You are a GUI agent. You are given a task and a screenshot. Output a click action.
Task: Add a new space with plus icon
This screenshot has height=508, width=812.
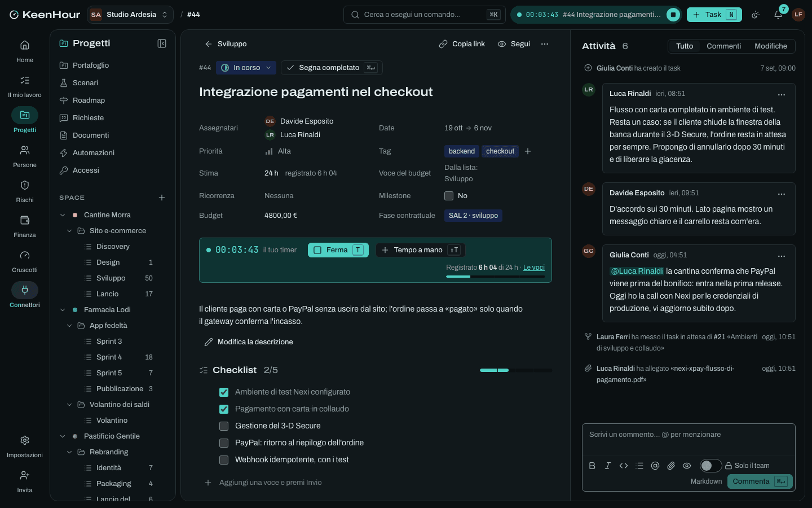162,198
